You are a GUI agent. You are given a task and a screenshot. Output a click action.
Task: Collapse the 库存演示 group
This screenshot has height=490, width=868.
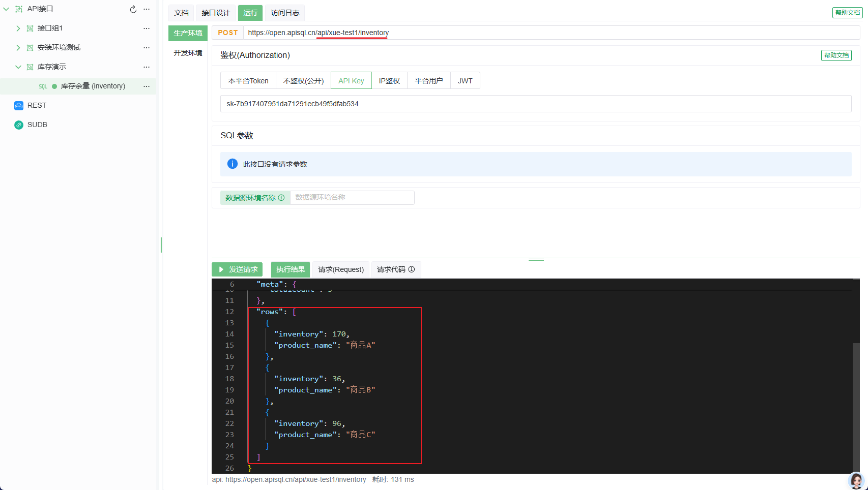(18, 67)
